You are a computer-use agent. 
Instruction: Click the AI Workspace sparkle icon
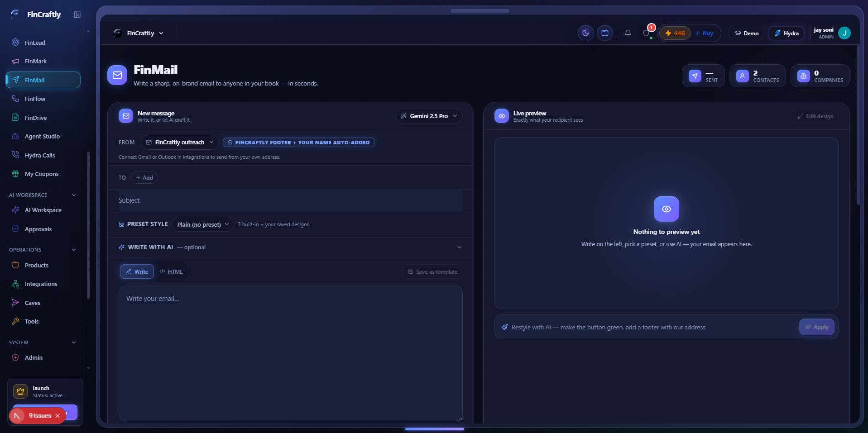15,210
